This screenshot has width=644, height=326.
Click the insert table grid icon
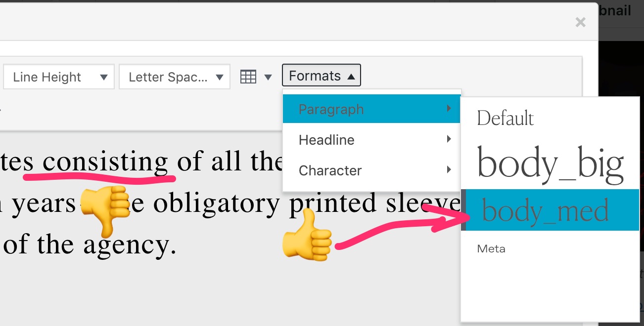click(x=248, y=77)
